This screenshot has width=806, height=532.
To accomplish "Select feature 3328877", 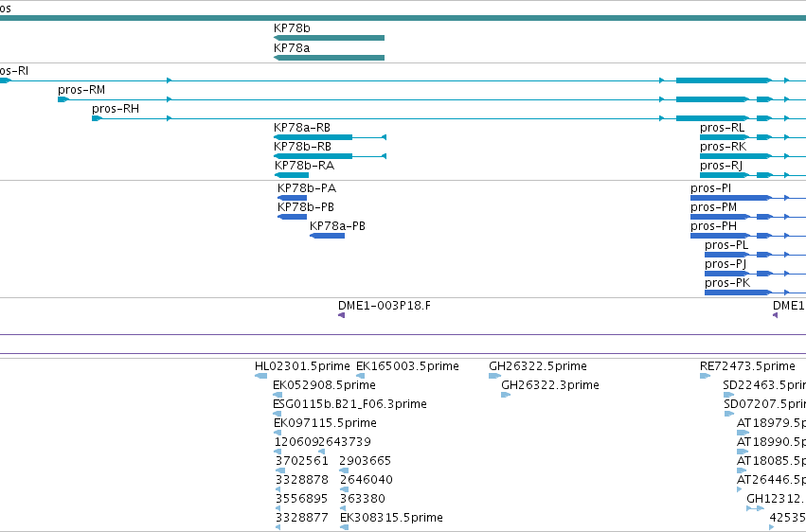I will (278, 527).
